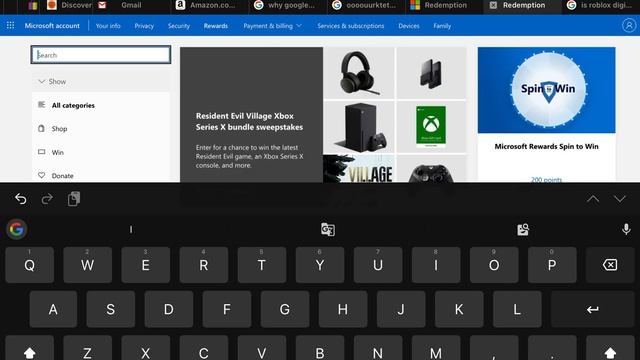Image resolution: width=640 pixels, height=360 pixels.
Task: Switch to the Gmail browser tab
Action: [x=131, y=5]
